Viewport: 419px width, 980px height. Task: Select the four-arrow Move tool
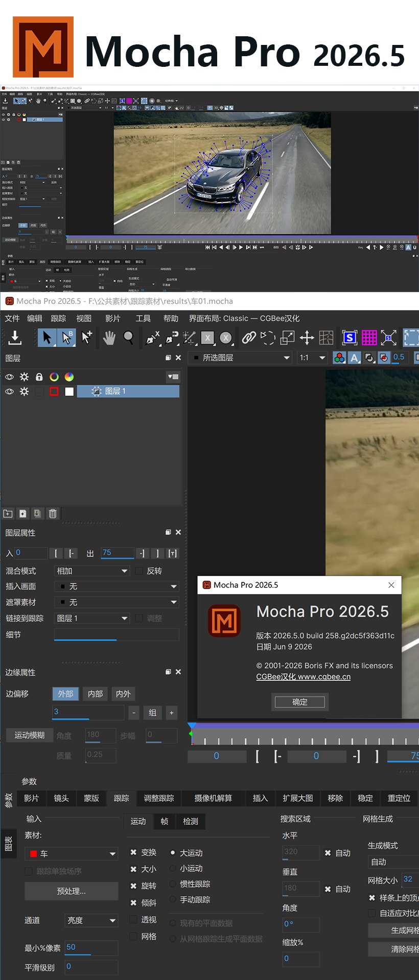point(307,337)
